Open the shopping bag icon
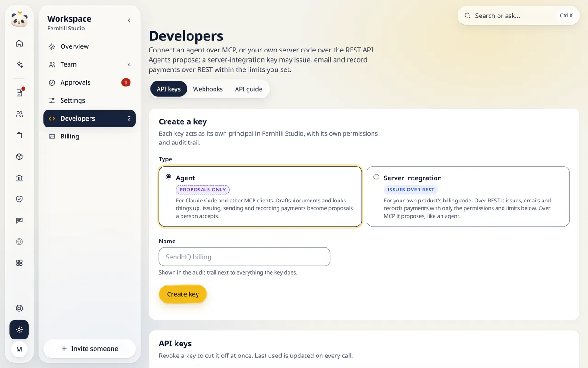The height and width of the screenshot is (368, 588). pyautogui.click(x=19, y=135)
